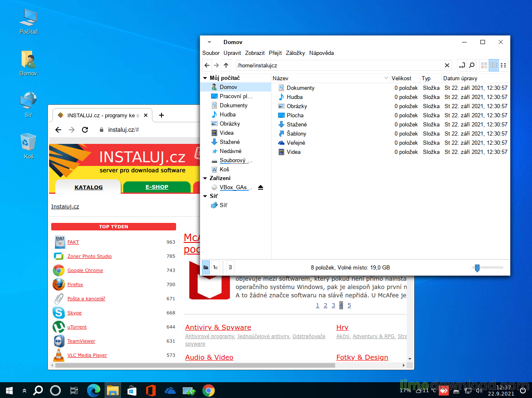Viewport: 532px width, 398px height.
Task: Collapse the Síť sidebar section
Action: (x=205, y=196)
